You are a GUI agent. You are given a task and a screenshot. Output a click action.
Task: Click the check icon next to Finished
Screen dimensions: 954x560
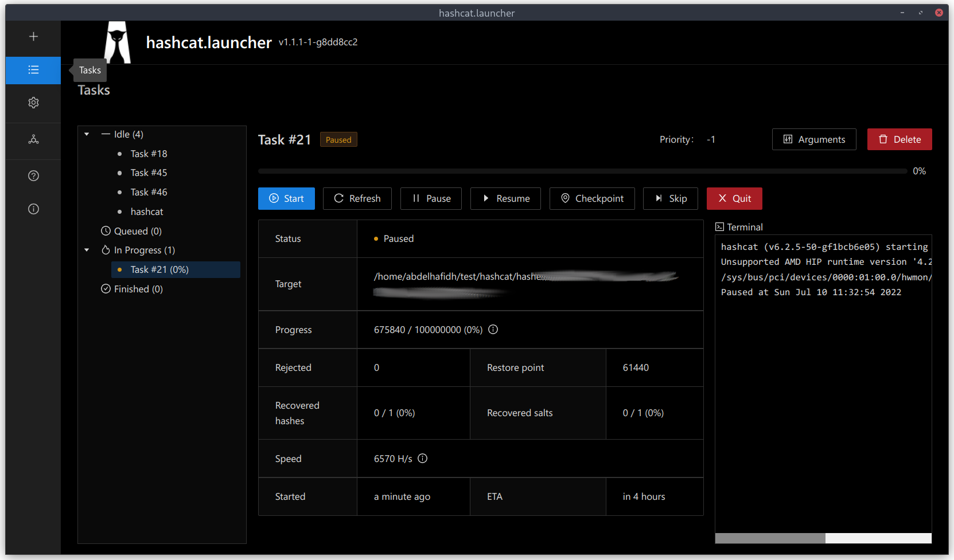[x=106, y=289]
